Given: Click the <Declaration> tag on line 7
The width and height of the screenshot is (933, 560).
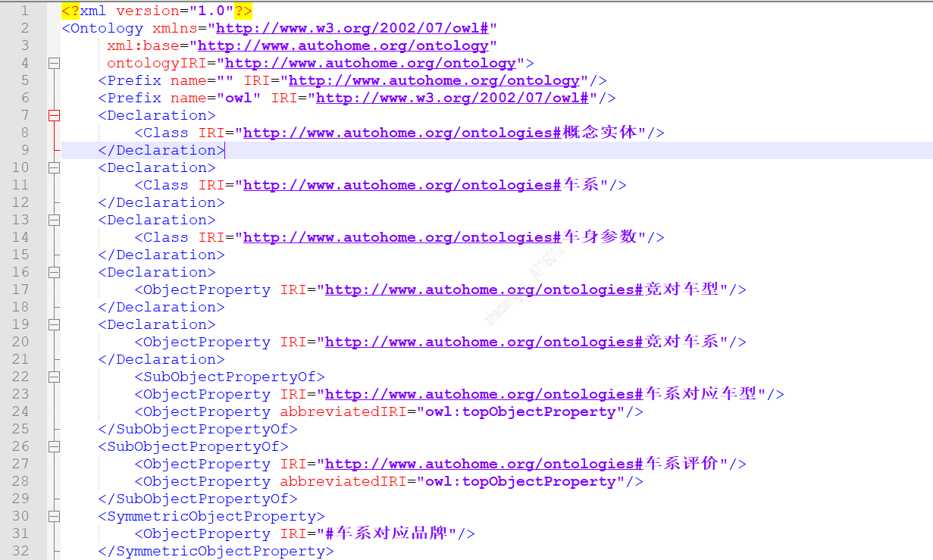Looking at the screenshot, I should point(157,116).
